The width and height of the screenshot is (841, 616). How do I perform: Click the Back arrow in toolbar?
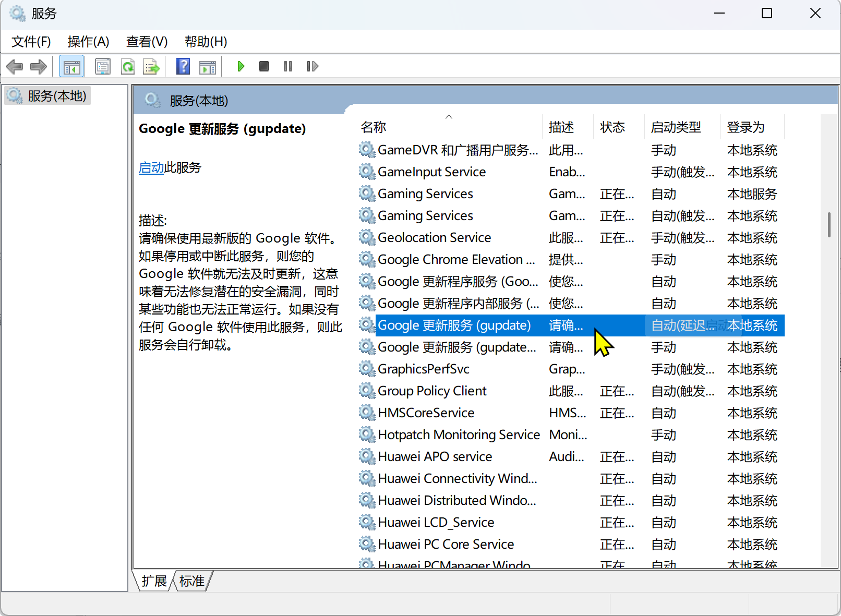(15, 67)
